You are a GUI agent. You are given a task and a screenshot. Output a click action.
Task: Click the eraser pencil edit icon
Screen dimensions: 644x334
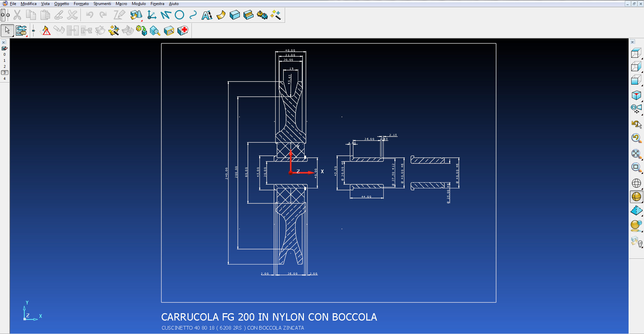59,15
